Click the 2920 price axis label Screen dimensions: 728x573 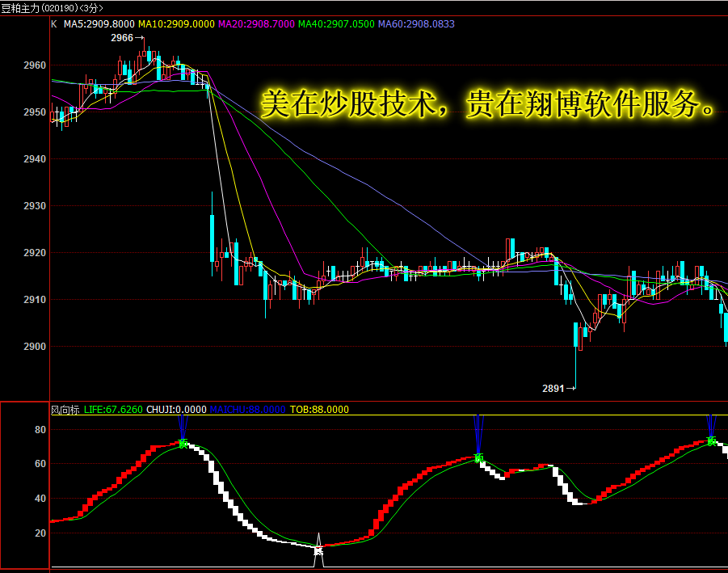35,253
